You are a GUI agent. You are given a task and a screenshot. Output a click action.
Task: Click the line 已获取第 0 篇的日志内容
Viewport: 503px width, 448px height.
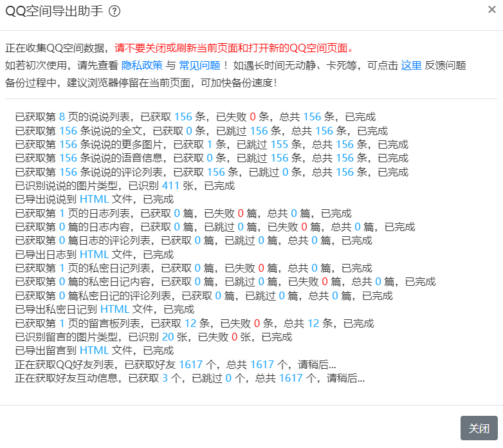(x=215, y=227)
